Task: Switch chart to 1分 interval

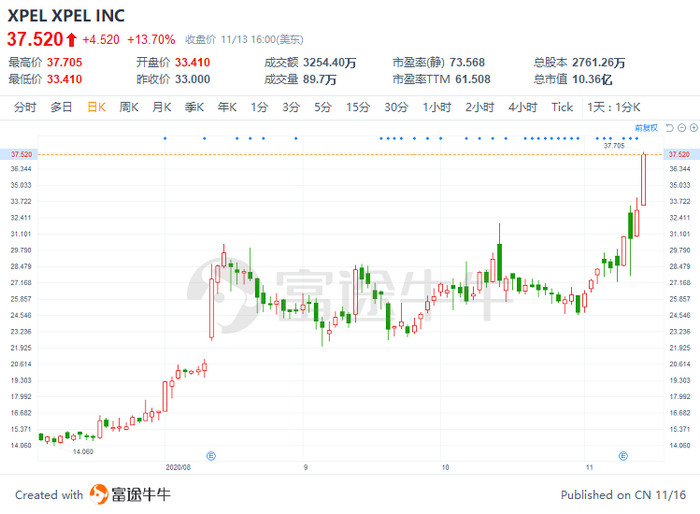Action: [x=259, y=107]
